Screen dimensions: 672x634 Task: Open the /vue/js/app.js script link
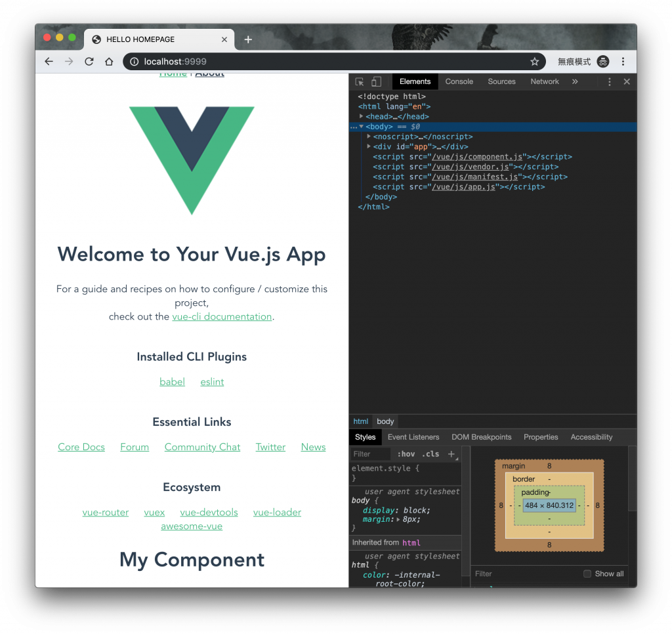(x=463, y=186)
